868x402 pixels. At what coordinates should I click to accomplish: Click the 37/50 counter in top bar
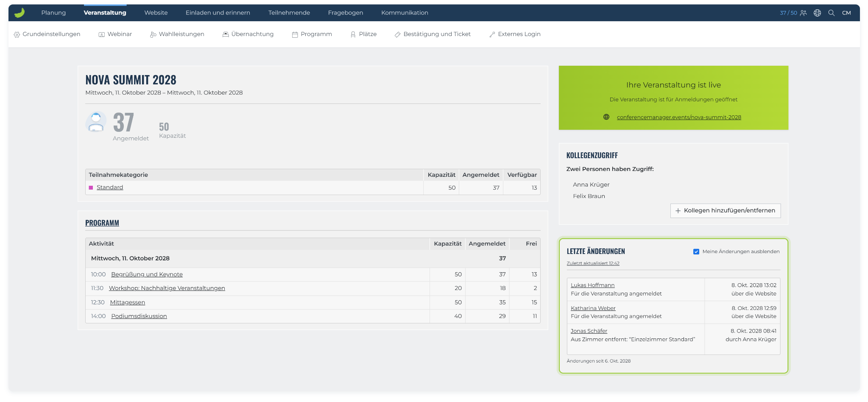[788, 13]
